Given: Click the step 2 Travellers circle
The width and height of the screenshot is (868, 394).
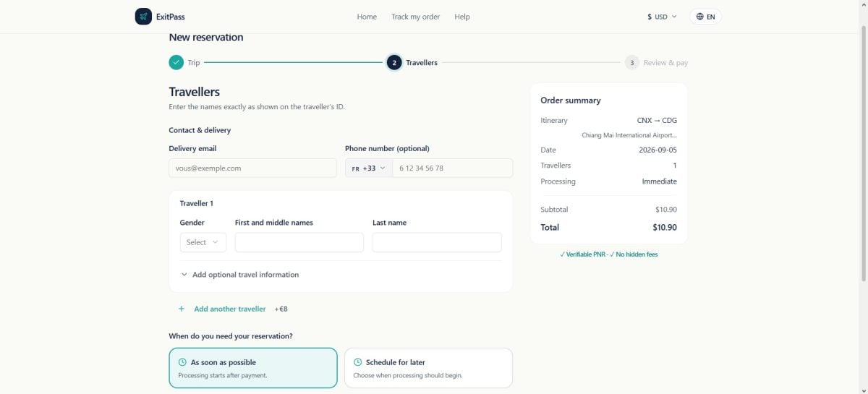Looking at the screenshot, I should coord(394,63).
